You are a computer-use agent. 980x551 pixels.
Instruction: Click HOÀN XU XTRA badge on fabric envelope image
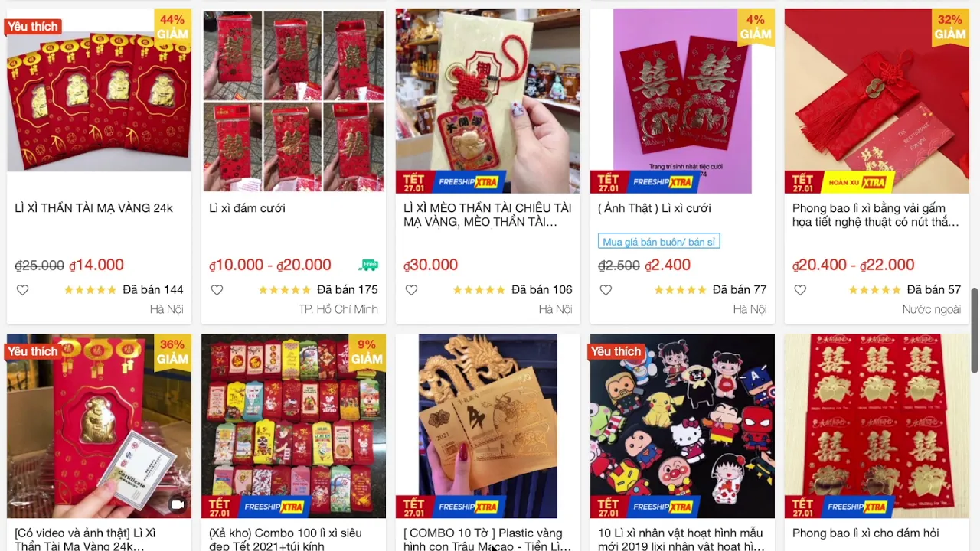point(857,182)
